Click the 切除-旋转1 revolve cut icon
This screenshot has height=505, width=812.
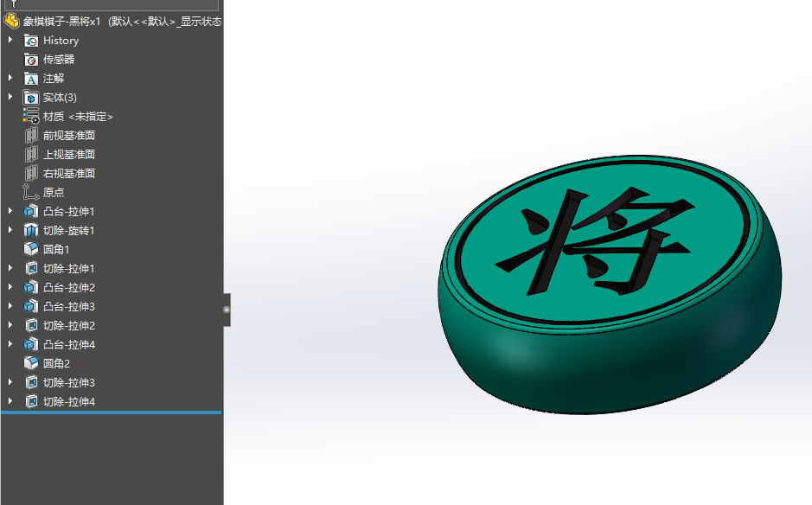click(31, 230)
